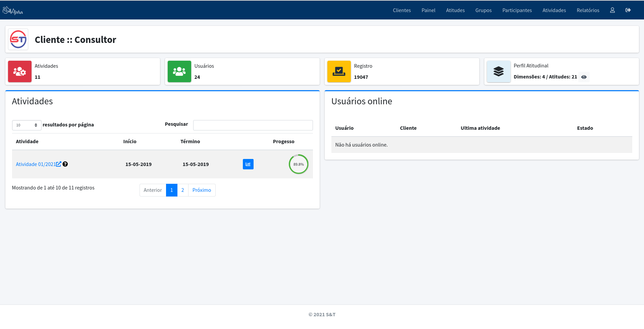Open the Participantes menu item
The image size is (644, 329).
517,10
